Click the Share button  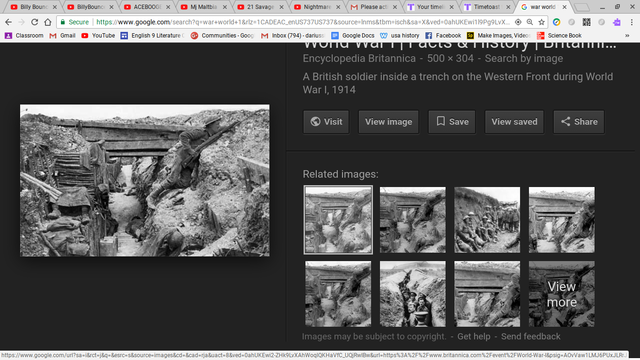pos(579,122)
